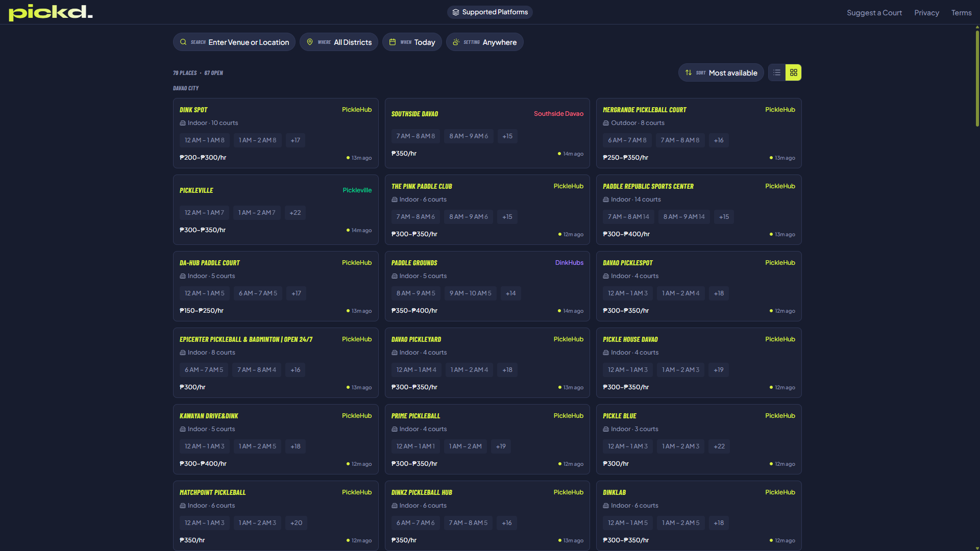
Task: Click building icon on Dinkz Pickleball Hub card
Action: click(x=395, y=506)
